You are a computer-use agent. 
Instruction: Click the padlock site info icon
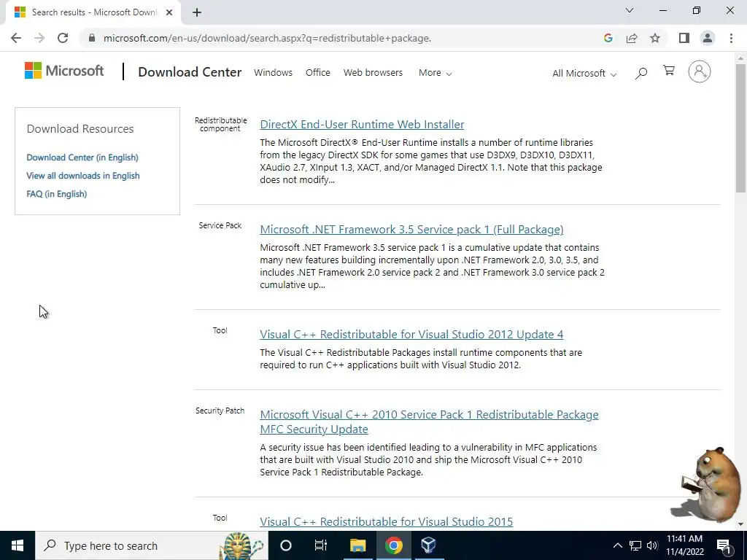92,38
